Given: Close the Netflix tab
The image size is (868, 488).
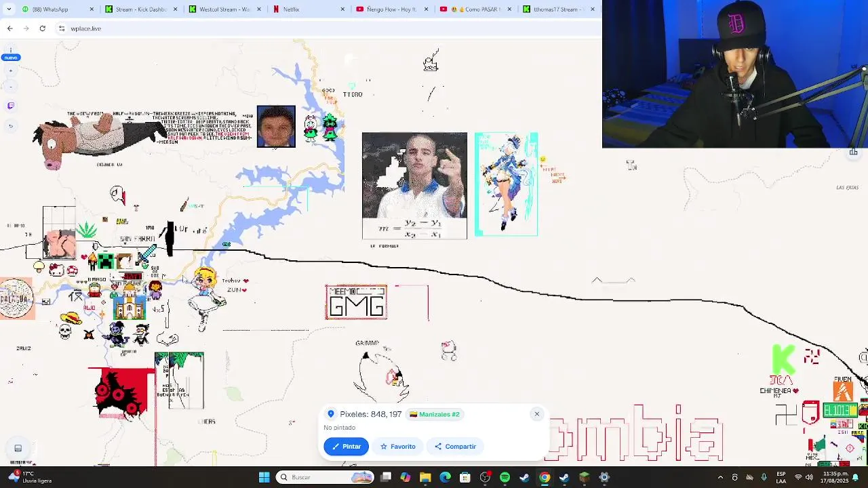Looking at the screenshot, I should [342, 9].
